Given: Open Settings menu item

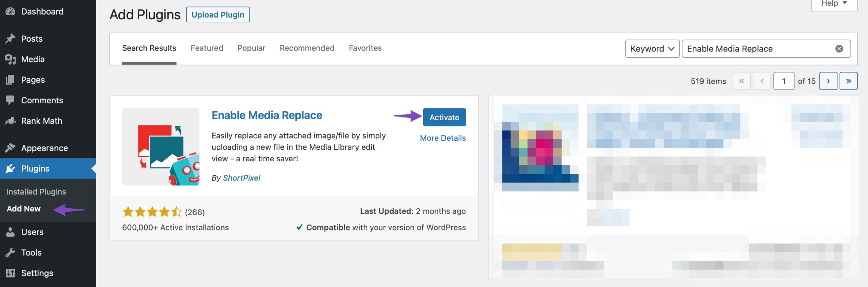Looking at the screenshot, I should coord(48,273).
